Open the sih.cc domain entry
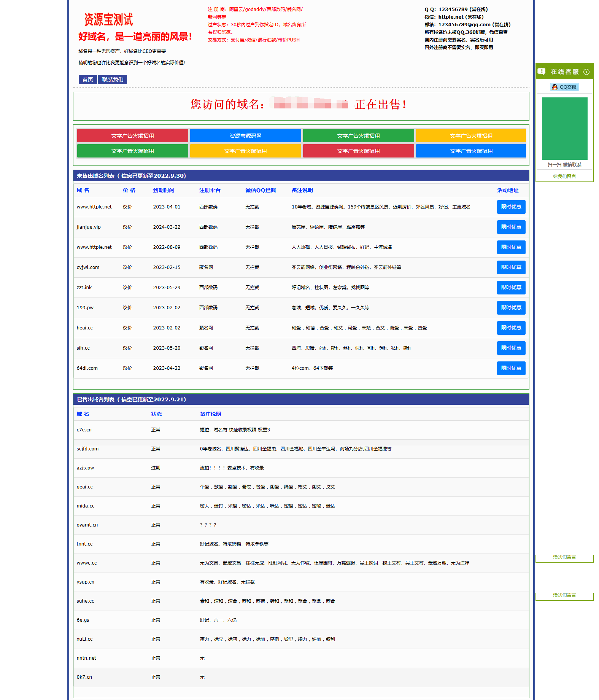Viewport: 599px width, 700px height. [x=83, y=348]
